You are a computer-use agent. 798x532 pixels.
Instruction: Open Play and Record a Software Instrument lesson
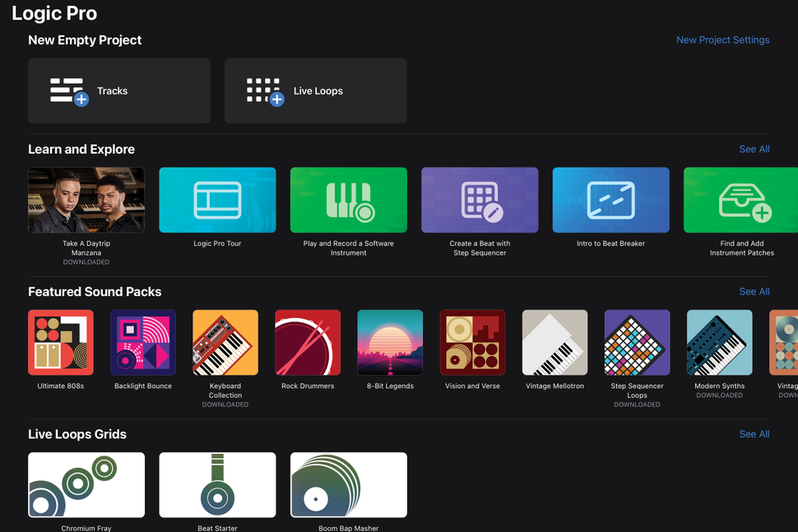pos(348,199)
